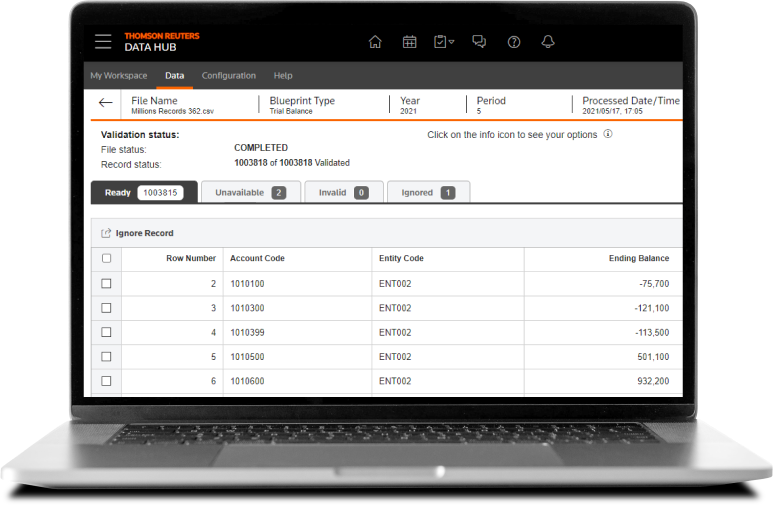Go to the Home icon

[x=375, y=42]
